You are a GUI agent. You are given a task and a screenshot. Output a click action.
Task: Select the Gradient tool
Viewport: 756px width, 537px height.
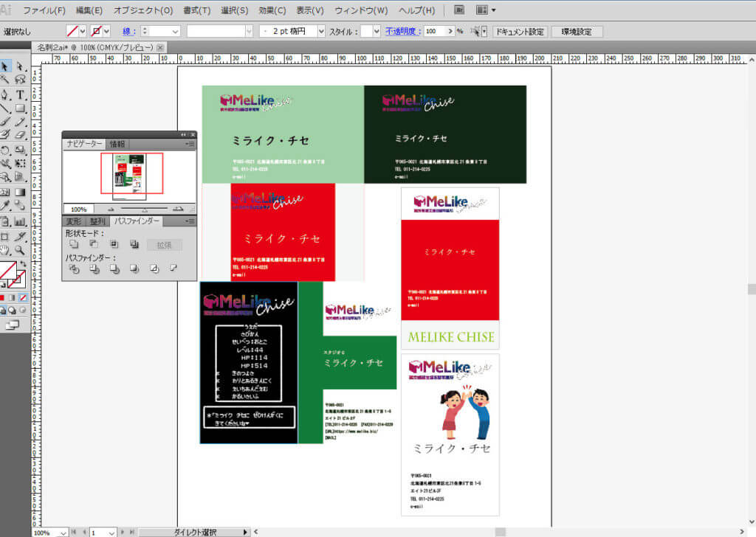20,193
